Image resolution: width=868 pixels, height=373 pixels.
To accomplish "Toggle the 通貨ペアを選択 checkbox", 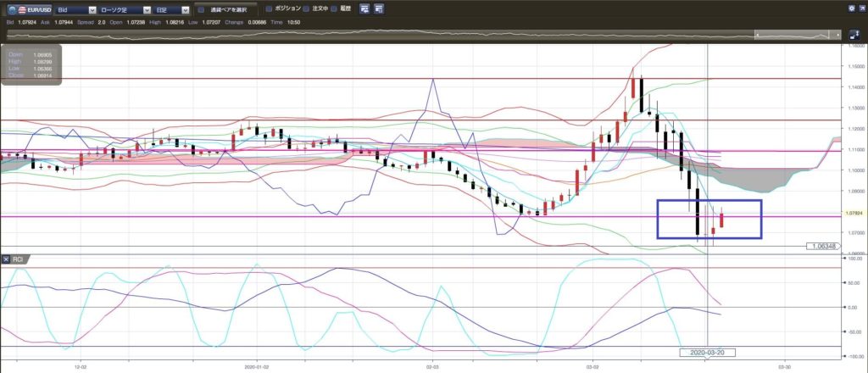I will [202, 10].
